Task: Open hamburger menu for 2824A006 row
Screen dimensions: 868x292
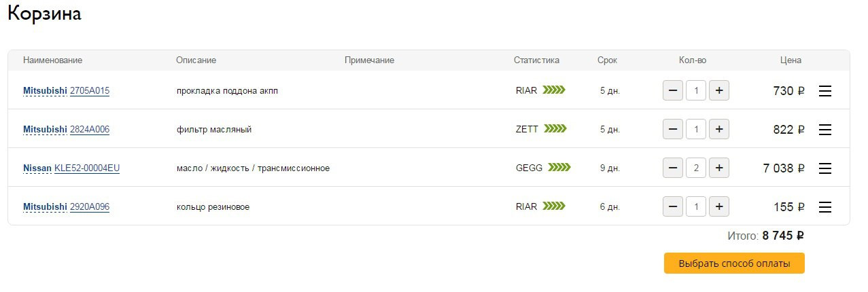Action: [825, 130]
